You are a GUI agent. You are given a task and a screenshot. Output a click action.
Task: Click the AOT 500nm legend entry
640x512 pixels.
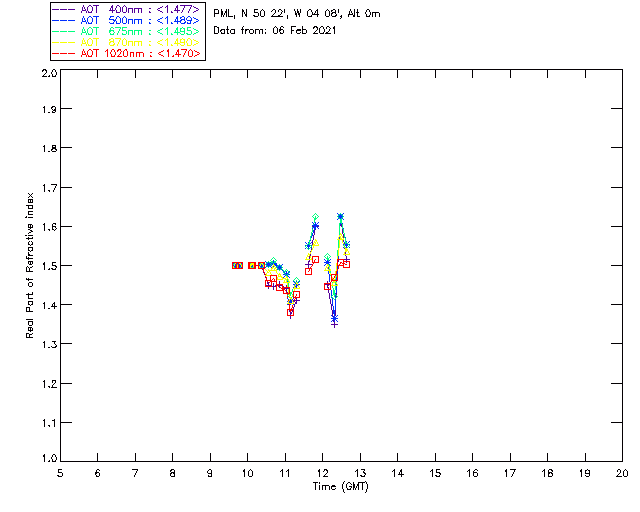tap(126, 20)
